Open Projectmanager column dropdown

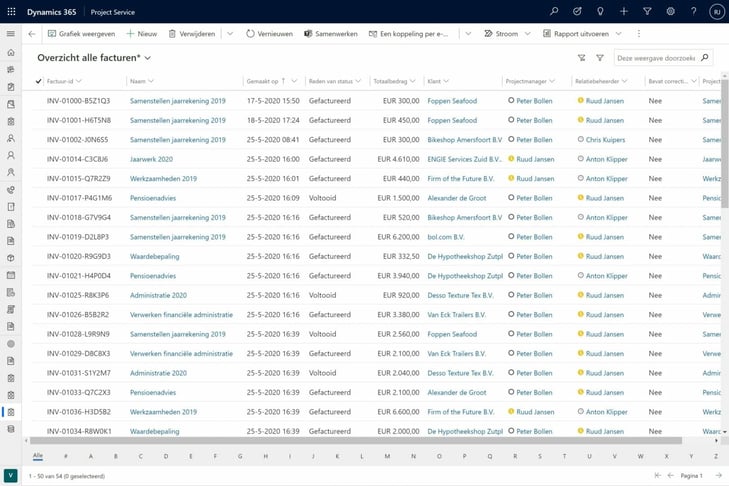552,81
